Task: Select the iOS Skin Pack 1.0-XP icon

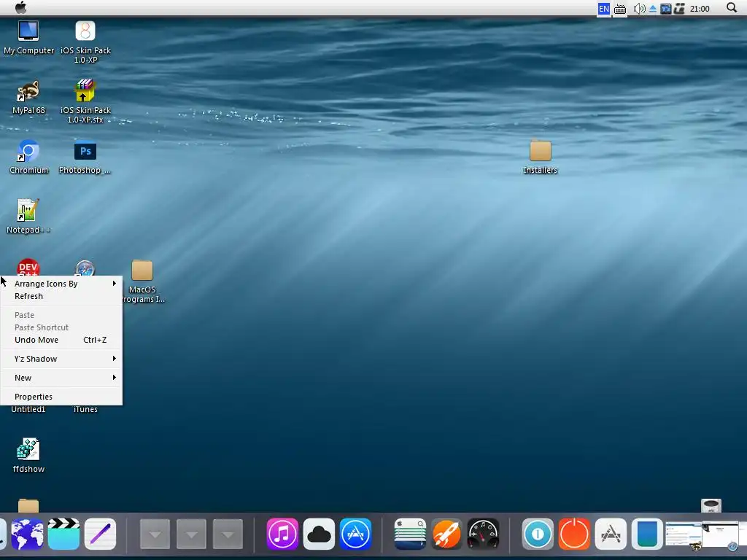Action: point(85,42)
